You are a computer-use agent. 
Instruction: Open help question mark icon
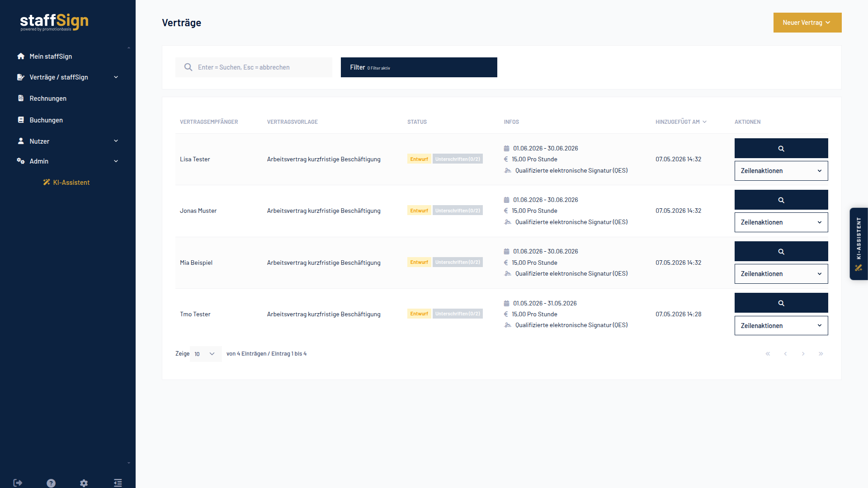(51, 483)
